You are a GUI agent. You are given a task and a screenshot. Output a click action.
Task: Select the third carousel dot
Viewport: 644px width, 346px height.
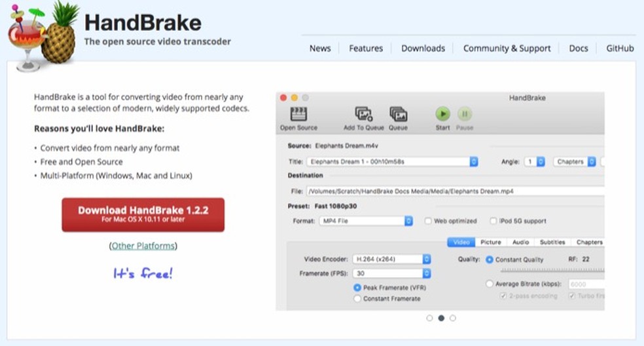[x=453, y=318]
